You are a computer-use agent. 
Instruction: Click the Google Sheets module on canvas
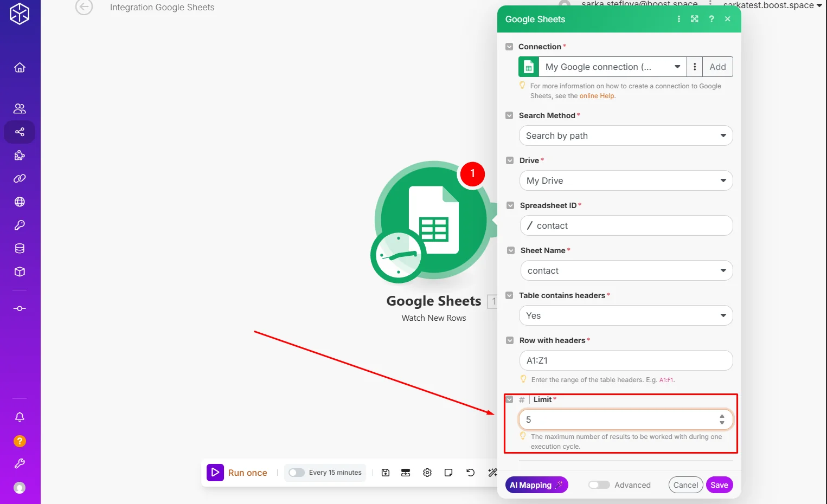pos(434,220)
